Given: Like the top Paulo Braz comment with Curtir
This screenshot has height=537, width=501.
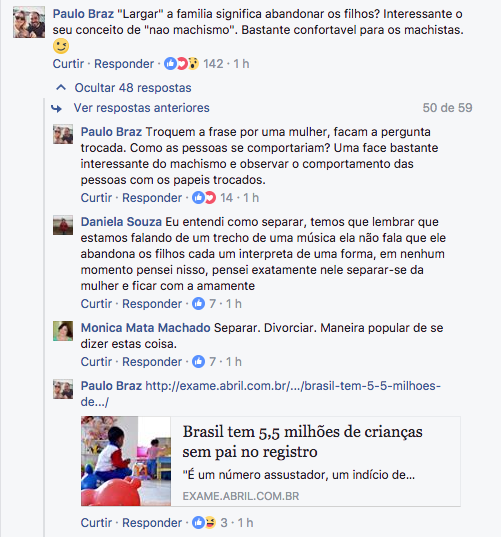Looking at the screenshot, I should coord(68,64).
